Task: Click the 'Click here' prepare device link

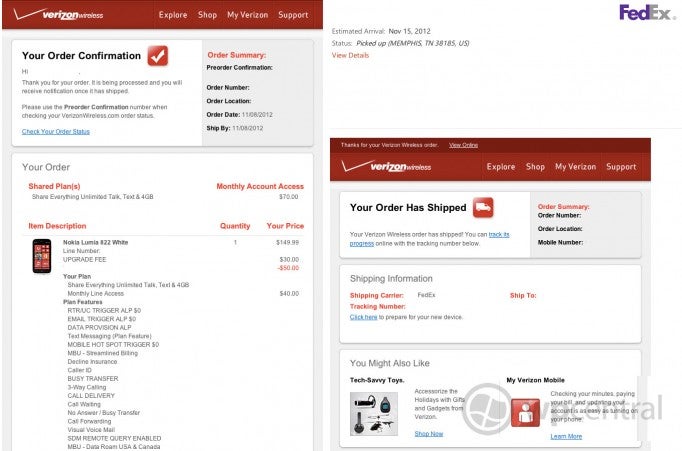Action: click(363, 317)
